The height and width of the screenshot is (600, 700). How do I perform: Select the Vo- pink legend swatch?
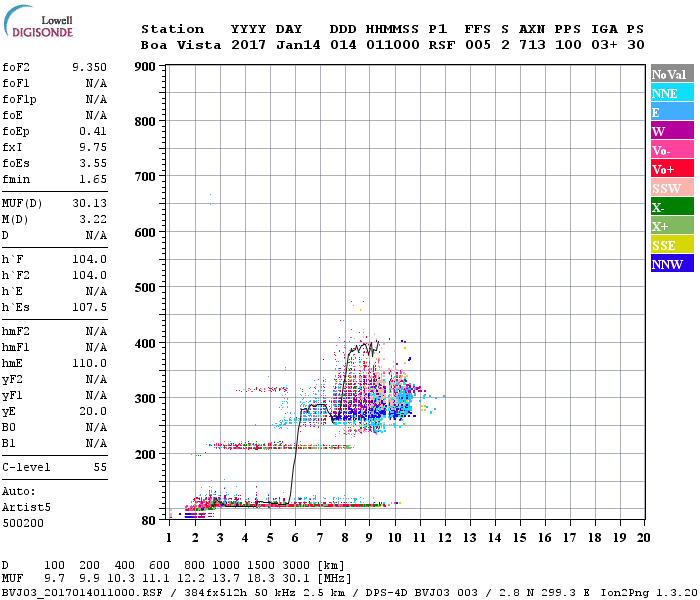pyautogui.click(x=672, y=150)
